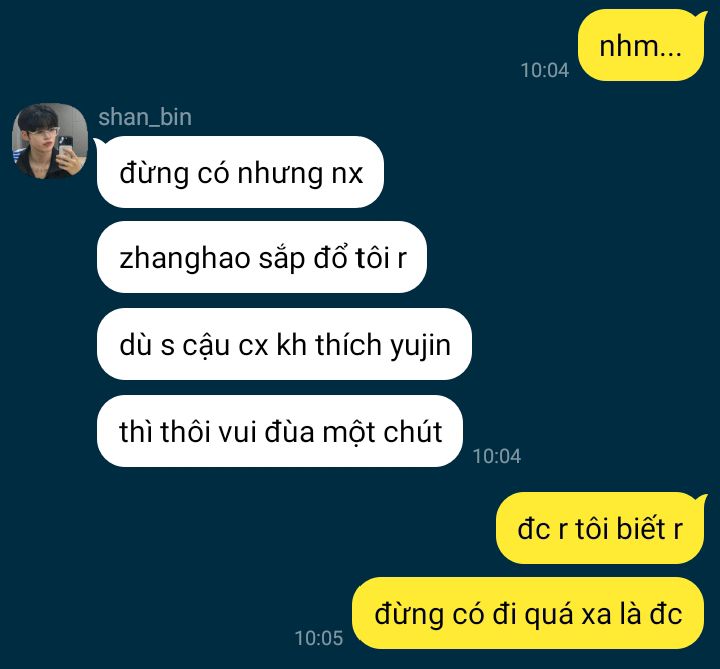Click the name 'yujin' in the message
720x669 pixels.
pyautogui.click(x=420, y=345)
